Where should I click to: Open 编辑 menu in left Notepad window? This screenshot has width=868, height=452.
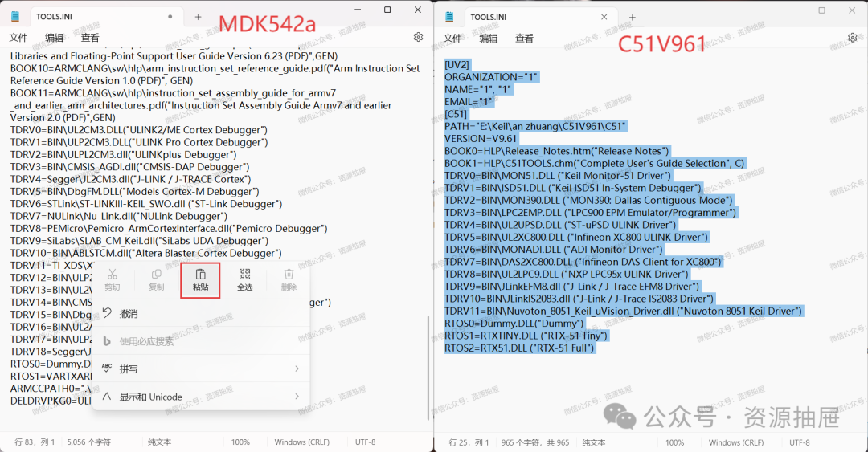tap(55, 38)
